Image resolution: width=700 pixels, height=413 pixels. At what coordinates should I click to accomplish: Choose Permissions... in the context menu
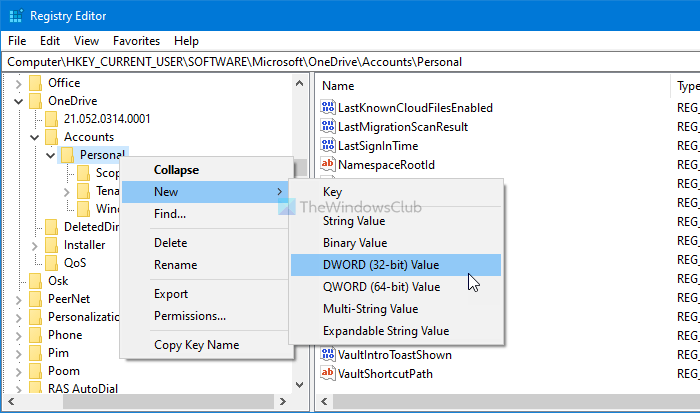click(207, 316)
